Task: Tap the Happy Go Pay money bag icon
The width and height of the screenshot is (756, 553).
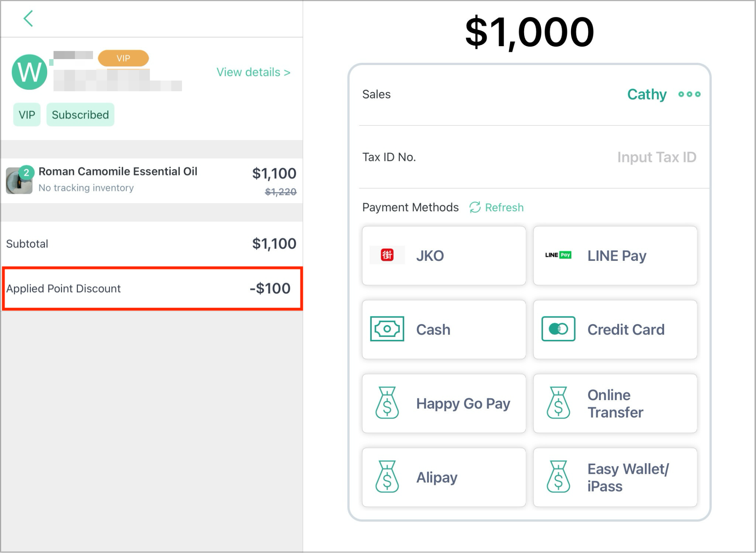Action: coord(387,403)
